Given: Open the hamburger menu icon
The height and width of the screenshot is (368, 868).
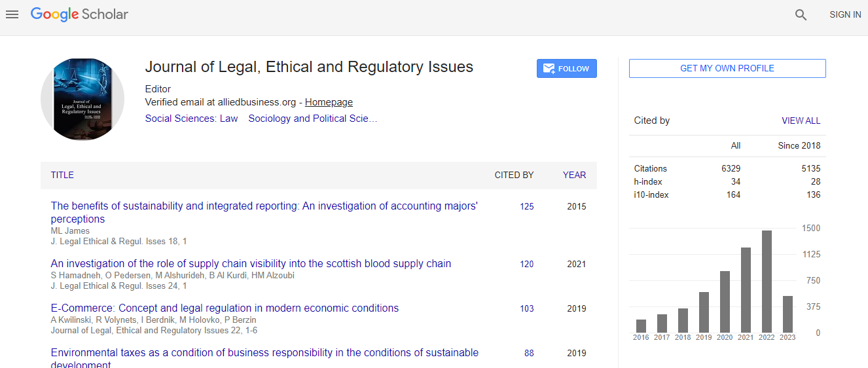Looking at the screenshot, I should (x=12, y=14).
